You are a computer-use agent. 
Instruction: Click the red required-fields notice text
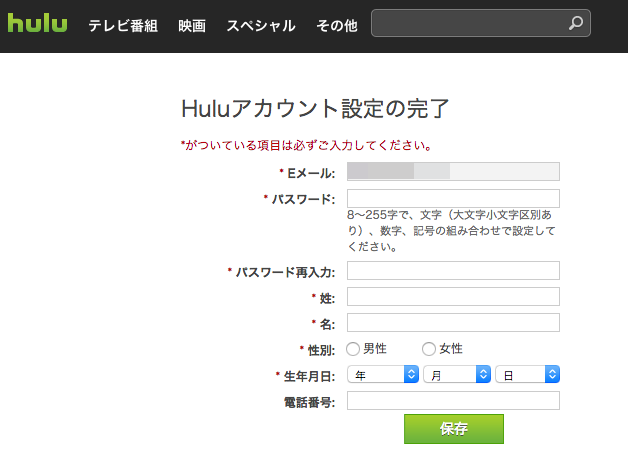coord(306,145)
